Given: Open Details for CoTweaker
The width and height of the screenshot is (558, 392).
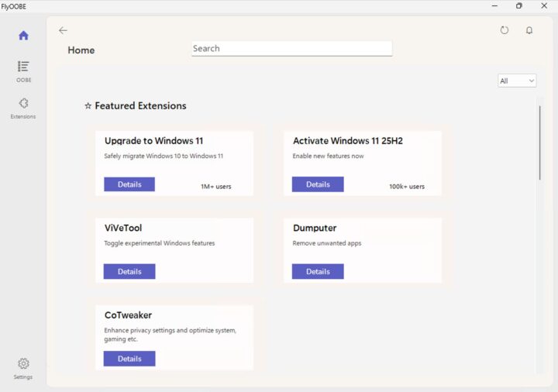Looking at the screenshot, I should coord(129,359).
